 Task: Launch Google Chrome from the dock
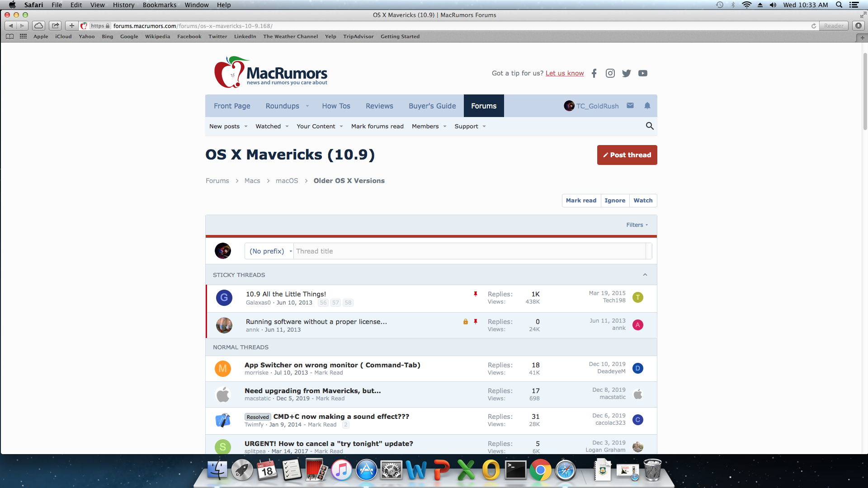540,470
